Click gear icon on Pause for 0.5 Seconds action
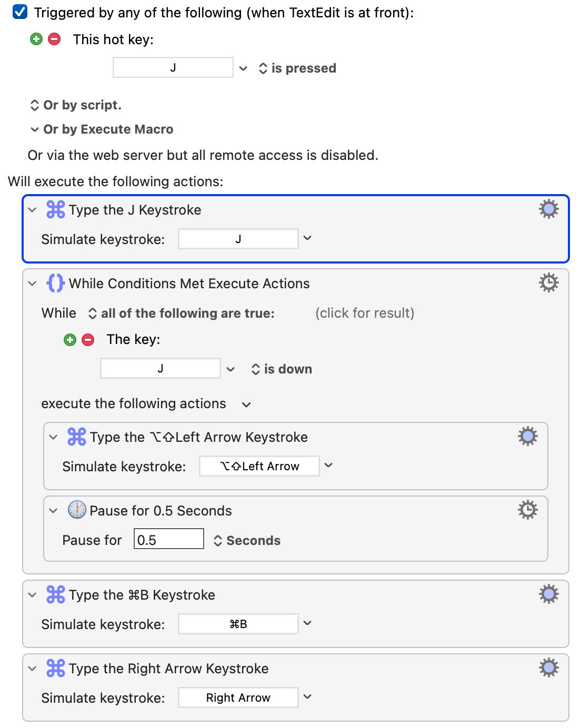 527,510
